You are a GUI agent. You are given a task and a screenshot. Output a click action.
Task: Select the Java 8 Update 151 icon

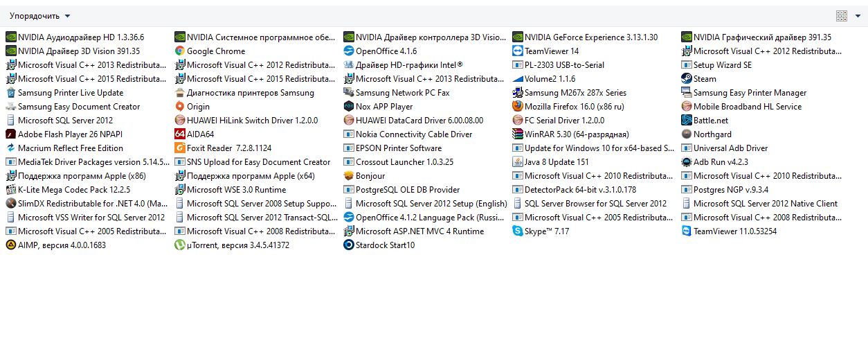click(518, 162)
